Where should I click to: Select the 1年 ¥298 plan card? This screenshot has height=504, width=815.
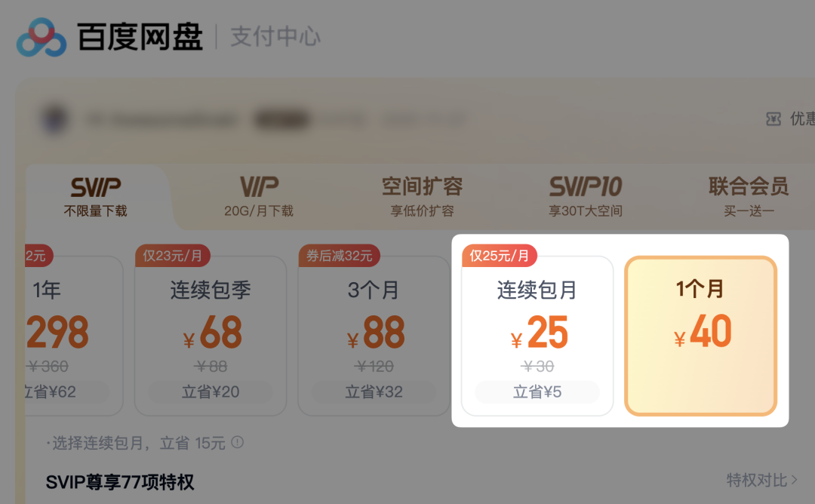tap(74, 336)
